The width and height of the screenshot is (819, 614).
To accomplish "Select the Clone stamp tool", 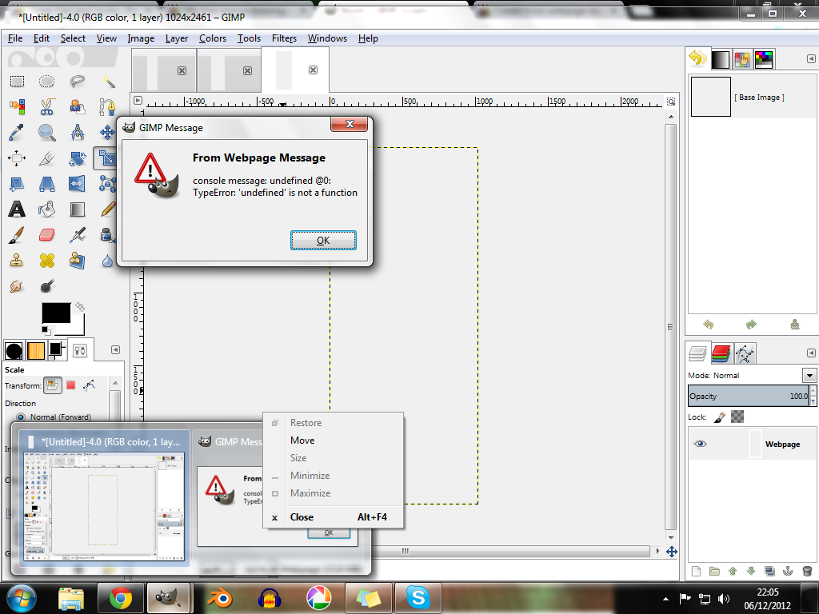I will tap(17, 261).
